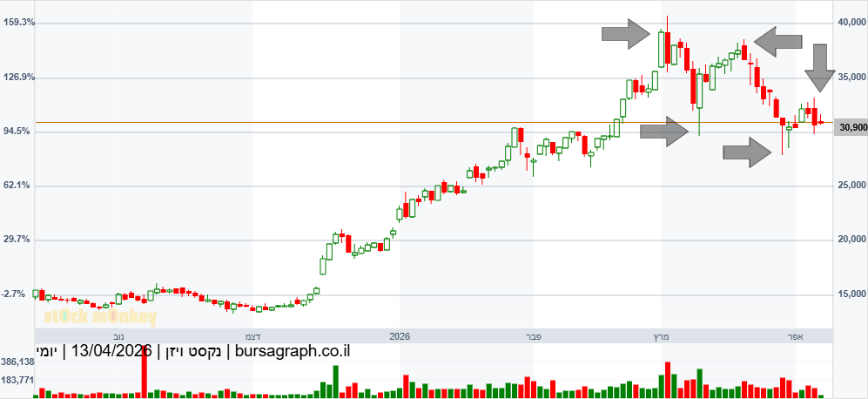Click the 386,138 volume scale label
The image size is (868, 399).
(x=17, y=362)
